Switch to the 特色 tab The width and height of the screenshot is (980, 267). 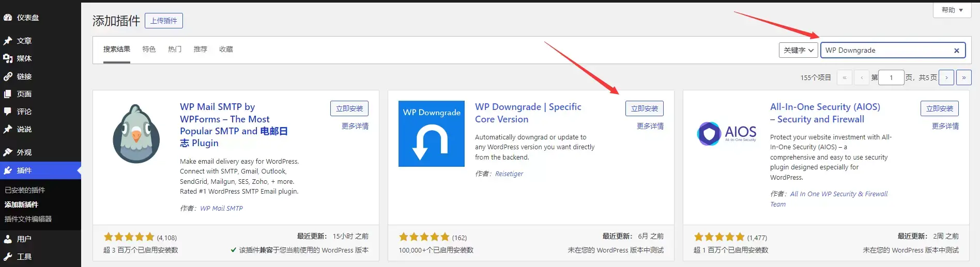(149, 49)
